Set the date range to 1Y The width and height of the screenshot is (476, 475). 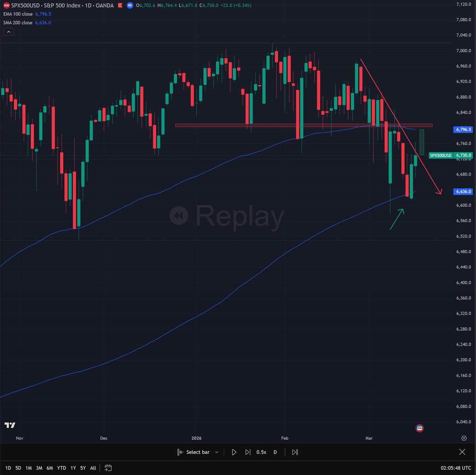tap(73, 468)
